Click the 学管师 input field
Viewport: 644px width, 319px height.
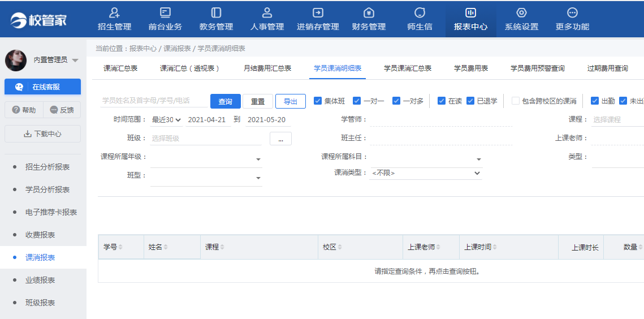point(441,120)
